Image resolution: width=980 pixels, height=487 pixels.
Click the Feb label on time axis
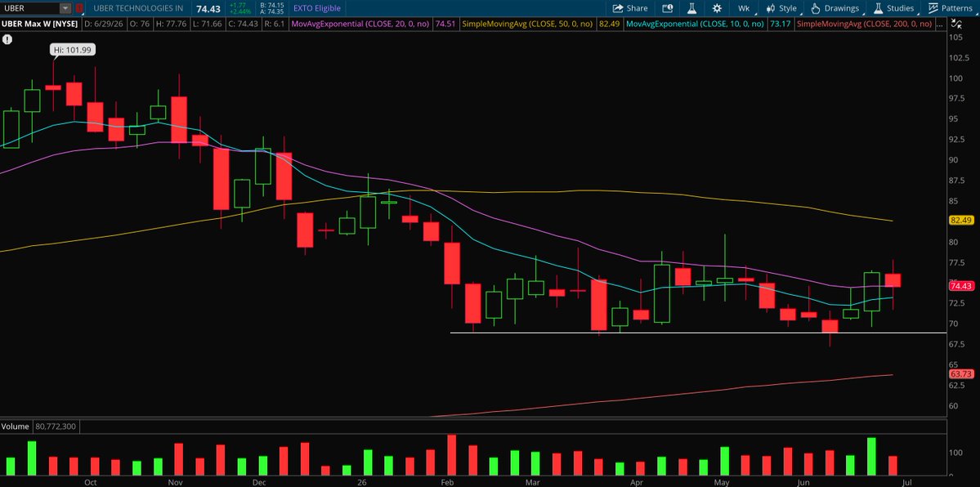coord(448,483)
